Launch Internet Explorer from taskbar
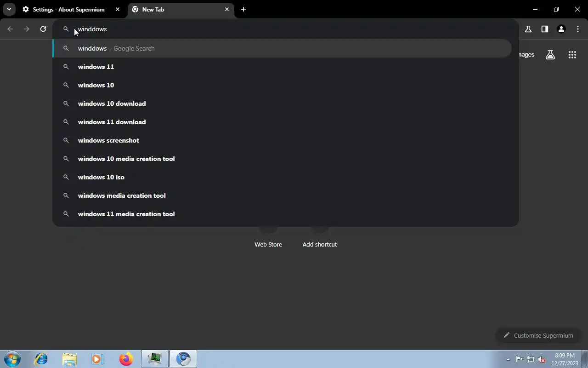Viewport: 588px width, 368px height. tap(41, 359)
